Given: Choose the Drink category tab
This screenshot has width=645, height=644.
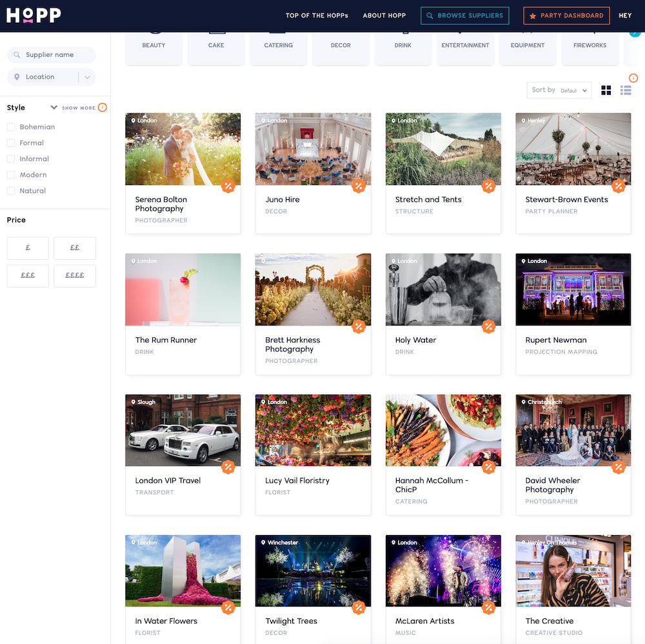Looking at the screenshot, I should pyautogui.click(x=403, y=48).
